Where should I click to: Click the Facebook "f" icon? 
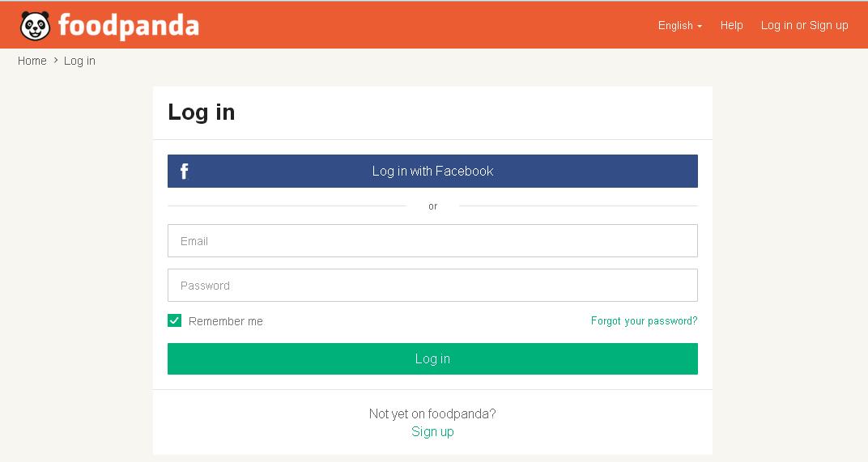[x=185, y=172]
